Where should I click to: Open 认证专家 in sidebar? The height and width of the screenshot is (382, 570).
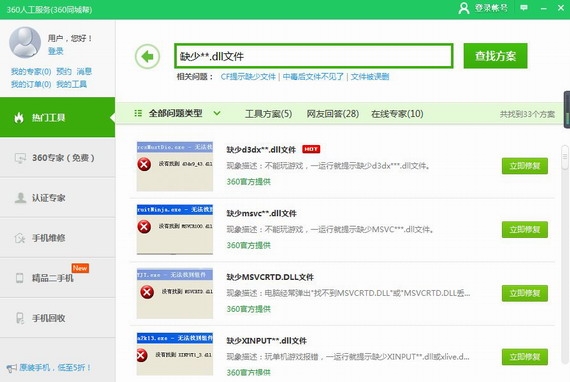[x=57, y=198]
